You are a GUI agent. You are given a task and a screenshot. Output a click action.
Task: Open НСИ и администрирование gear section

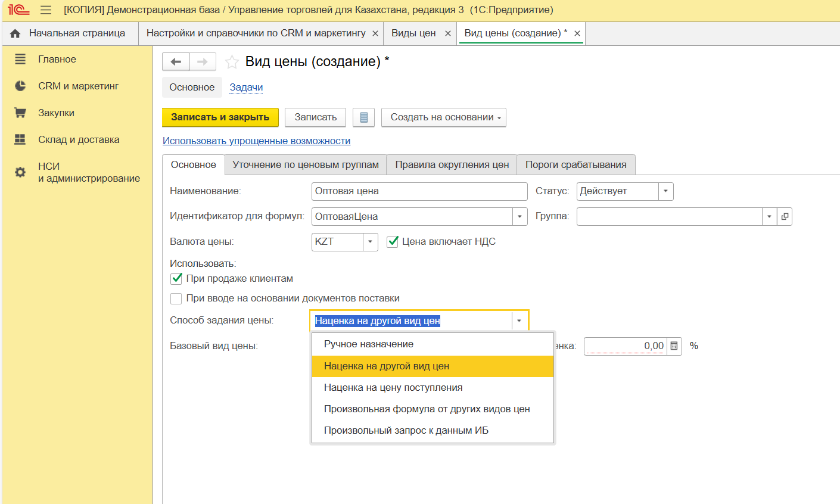click(x=20, y=172)
